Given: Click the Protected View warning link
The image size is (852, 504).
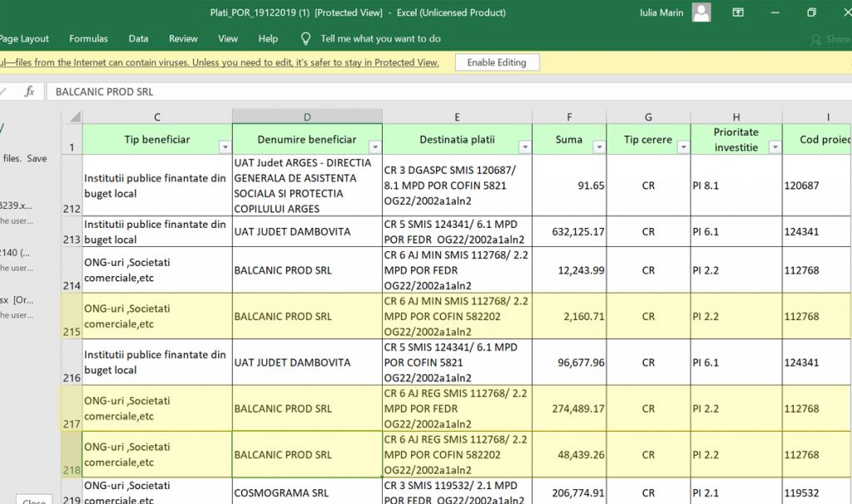Looking at the screenshot, I should pyautogui.click(x=220, y=62).
